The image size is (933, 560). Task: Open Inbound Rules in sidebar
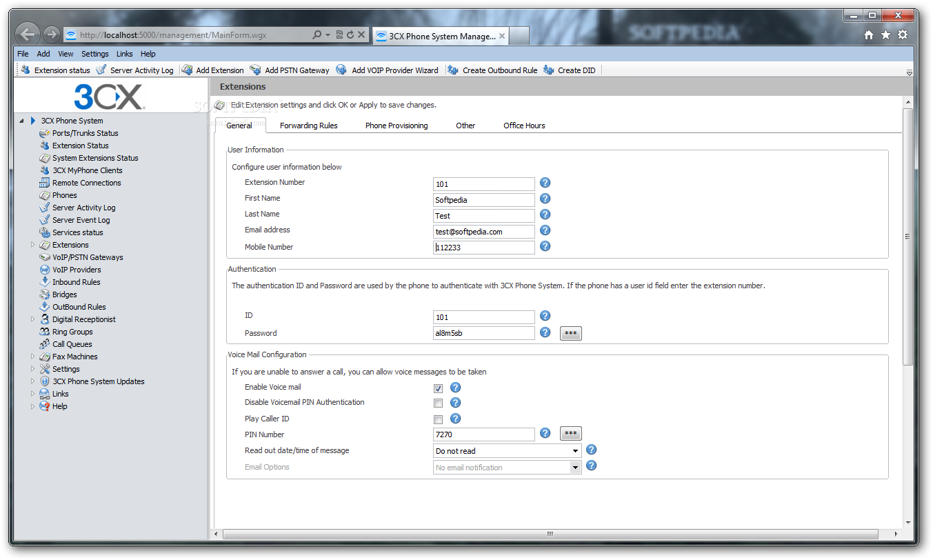pos(76,282)
